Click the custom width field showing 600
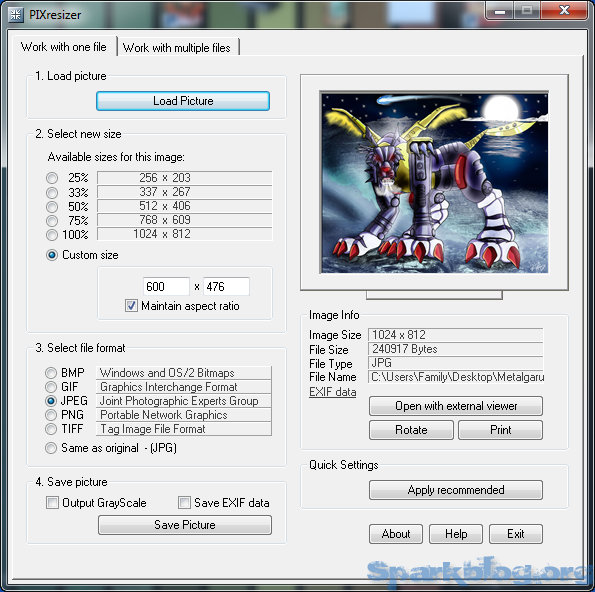This screenshot has width=595, height=592. [166, 287]
